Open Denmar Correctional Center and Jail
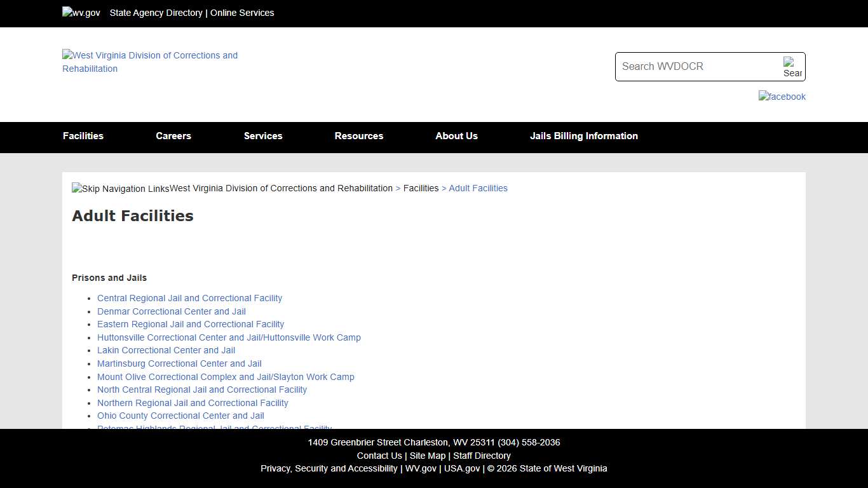868x488 pixels. 172,311
